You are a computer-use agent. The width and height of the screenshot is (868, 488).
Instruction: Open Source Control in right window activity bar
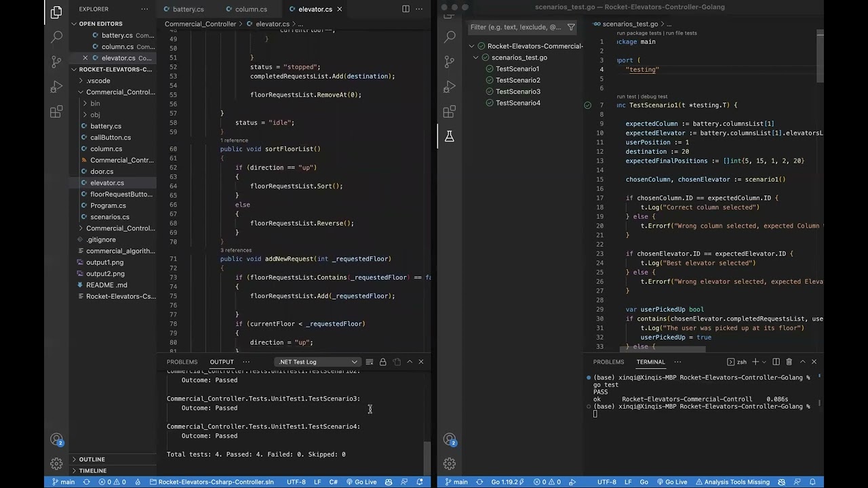(x=449, y=62)
